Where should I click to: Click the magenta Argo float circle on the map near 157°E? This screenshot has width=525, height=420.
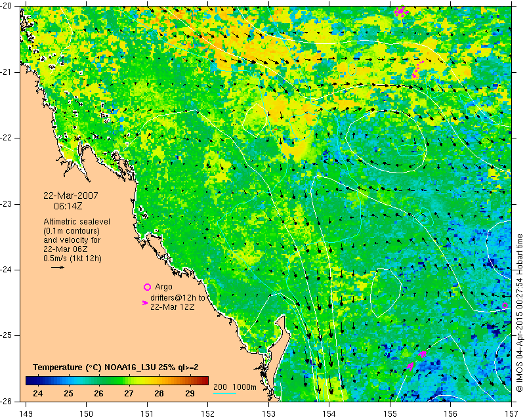[505, 305]
